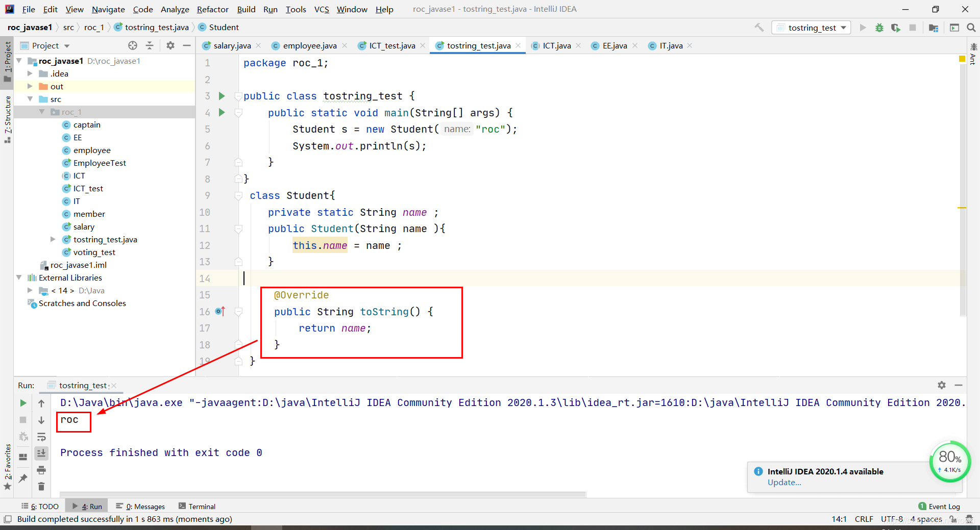Pin the Run tab with the pin icon
Screen dimensions: 980x530
23,478
